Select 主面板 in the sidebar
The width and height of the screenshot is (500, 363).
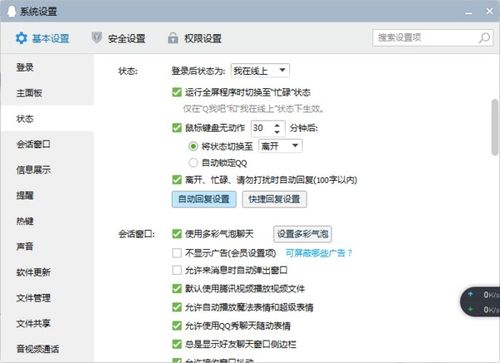[x=47, y=93]
